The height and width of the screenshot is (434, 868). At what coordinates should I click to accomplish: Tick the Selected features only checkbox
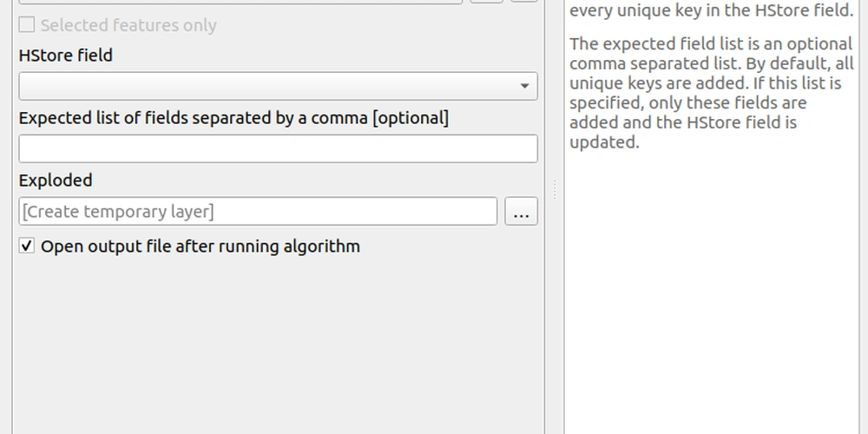[x=27, y=25]
